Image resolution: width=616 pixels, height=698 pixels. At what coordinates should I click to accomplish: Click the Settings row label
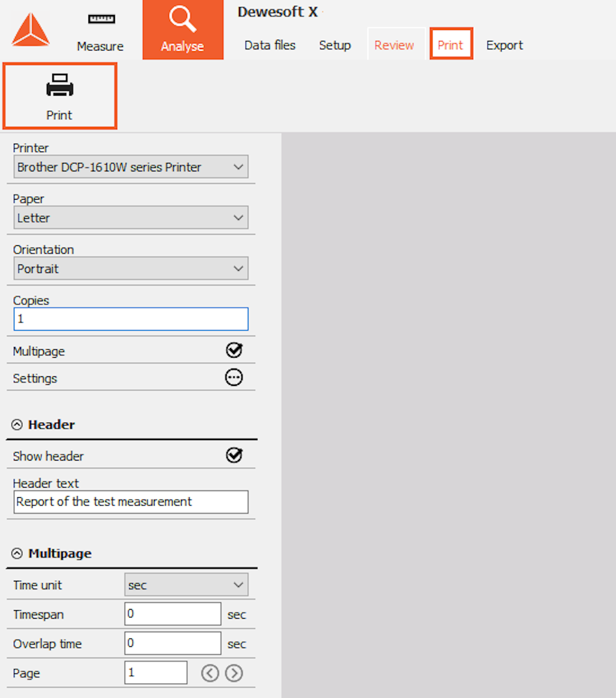(35, 378)
